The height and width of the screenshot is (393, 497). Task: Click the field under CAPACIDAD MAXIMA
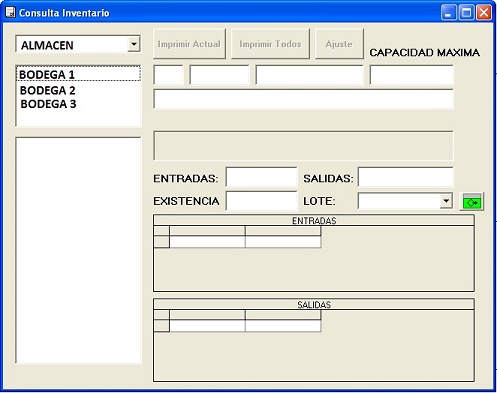(411, 75)
